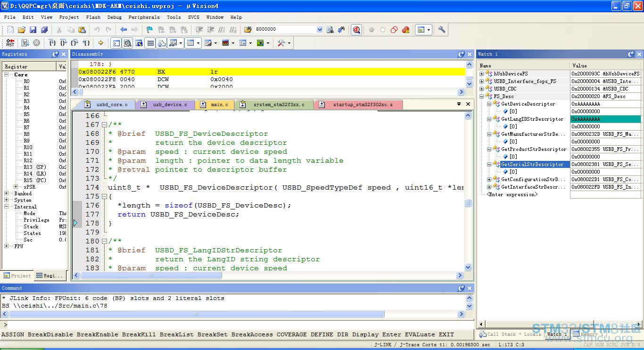
Task: Expand the Banked register group
Action: coord(7,193)
